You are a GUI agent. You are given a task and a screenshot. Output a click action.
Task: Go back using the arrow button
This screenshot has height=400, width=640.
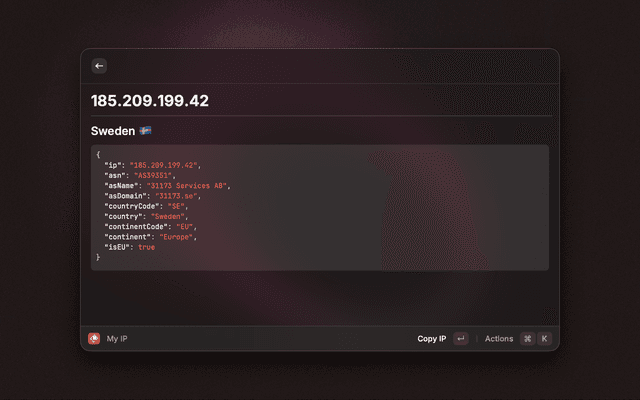pyautogui.click(x=99, y=66)
